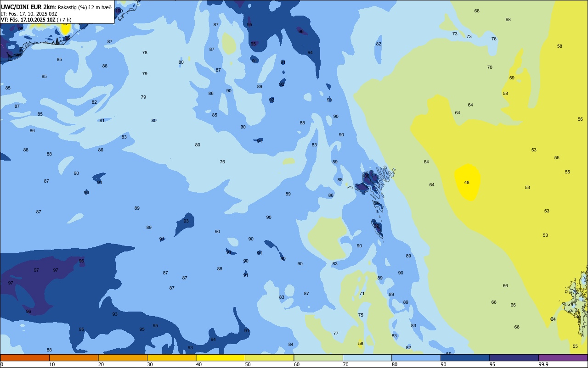
Task: Choose the 90–95 dark blue legend swatch
Action: 465,357
